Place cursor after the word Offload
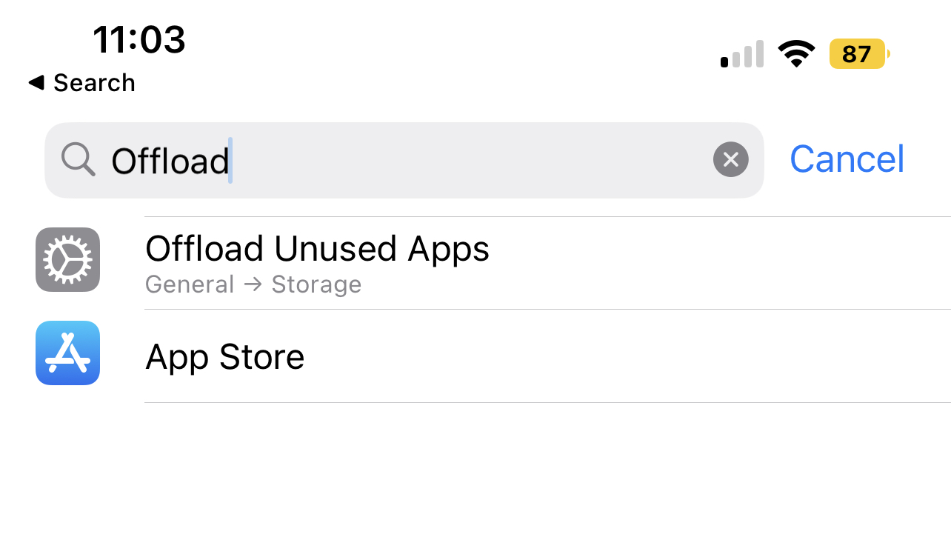This screenshot has height=560, width=951. [x=230, y=161]
